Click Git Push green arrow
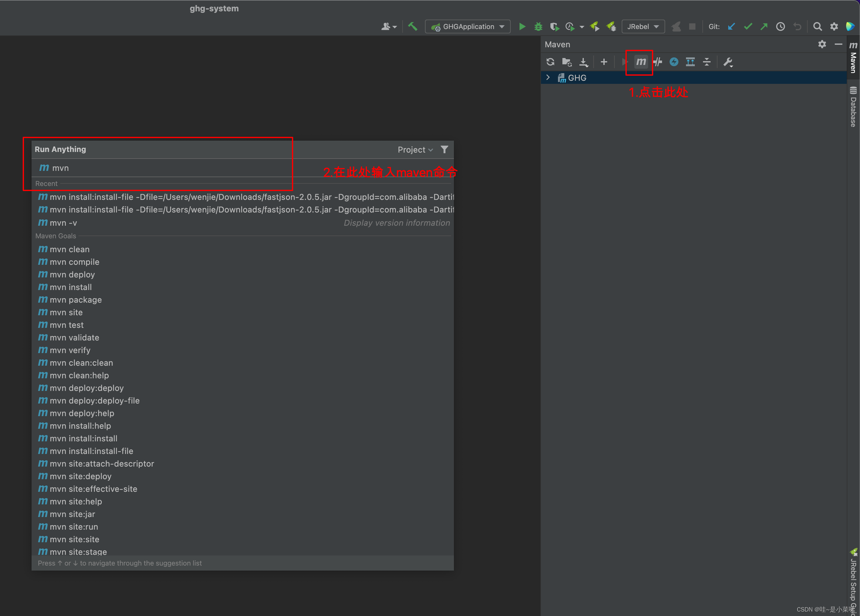Viewport: 860px width, 616px height. click(x=764, y=26)
